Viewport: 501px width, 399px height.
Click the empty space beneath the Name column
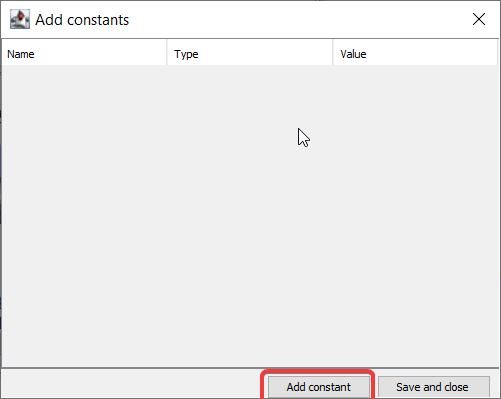coord(84,216)
